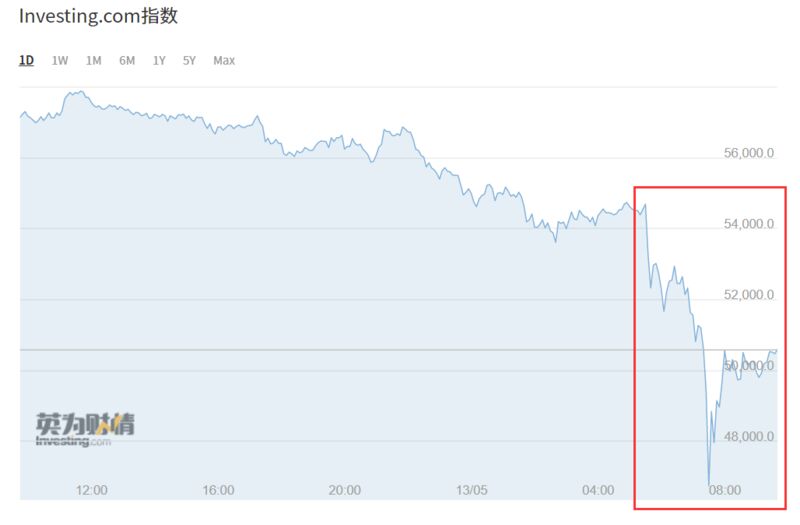
Task: Choose the 1Y chart period
Action: click(159, 60)
